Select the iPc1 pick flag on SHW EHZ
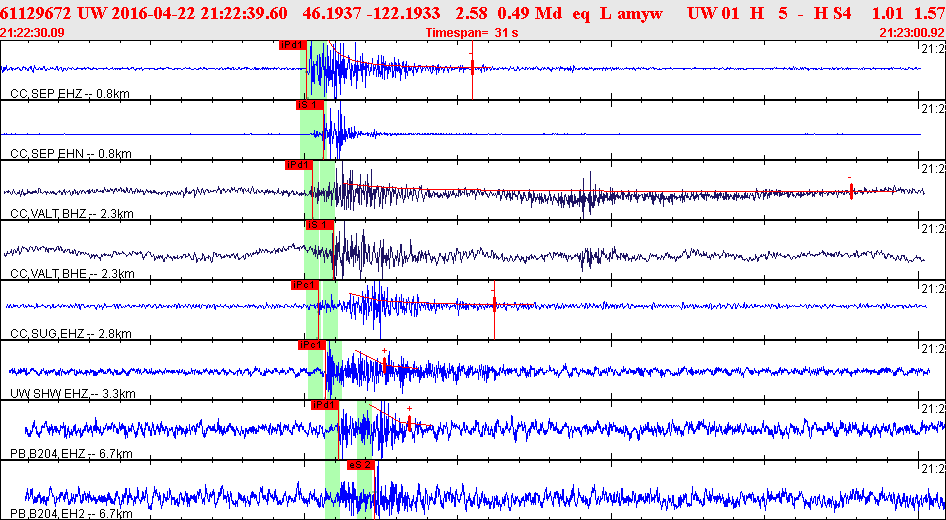The height and width of the screenshot is (520, 946). pyautogui.click(x=313, y=345)
